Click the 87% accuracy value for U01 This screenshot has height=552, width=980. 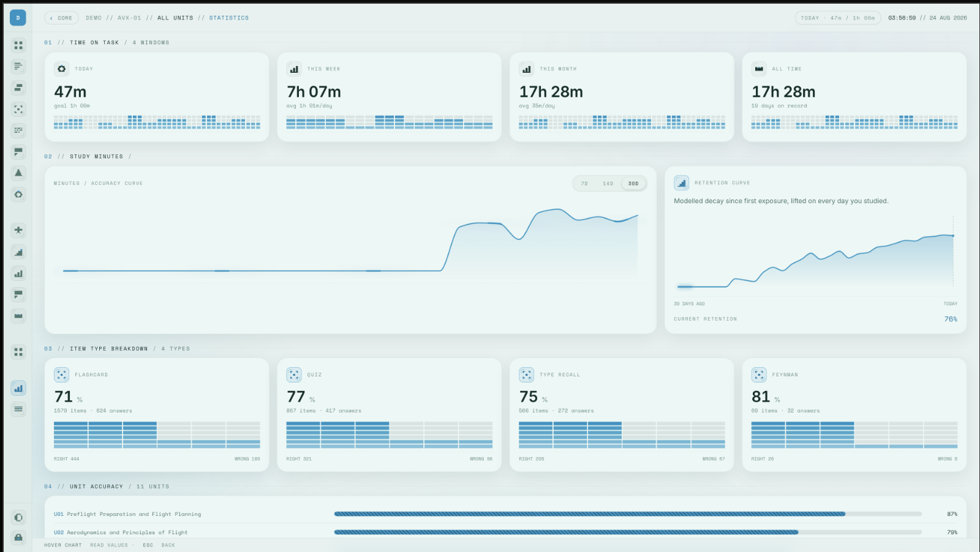952,514
